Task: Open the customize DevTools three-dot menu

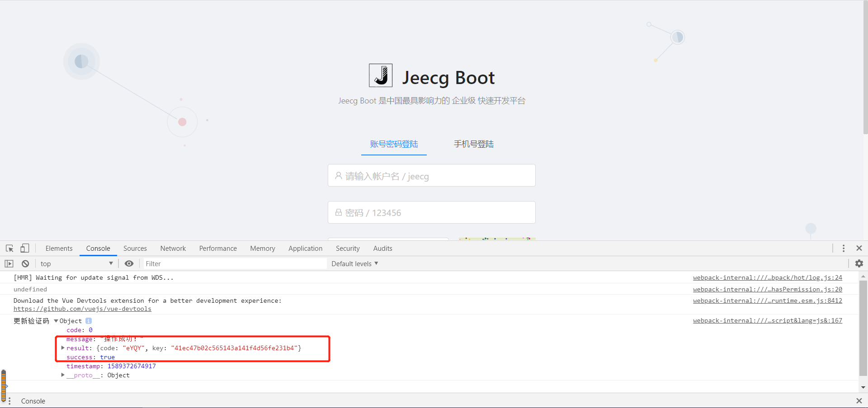Action: click(844, 248)
